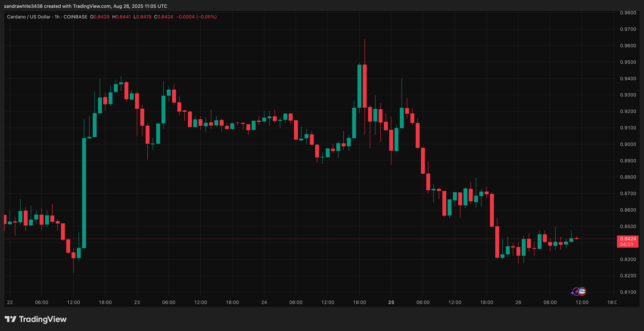644x331 pixels.
Task: Click the US flag economic event icon
Action: point(582,291)
